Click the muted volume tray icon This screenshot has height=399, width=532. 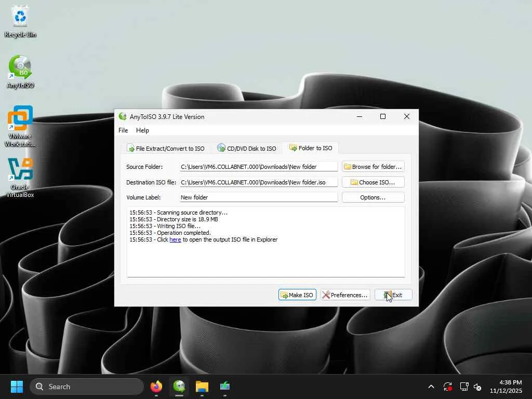(x=477, y=387)
